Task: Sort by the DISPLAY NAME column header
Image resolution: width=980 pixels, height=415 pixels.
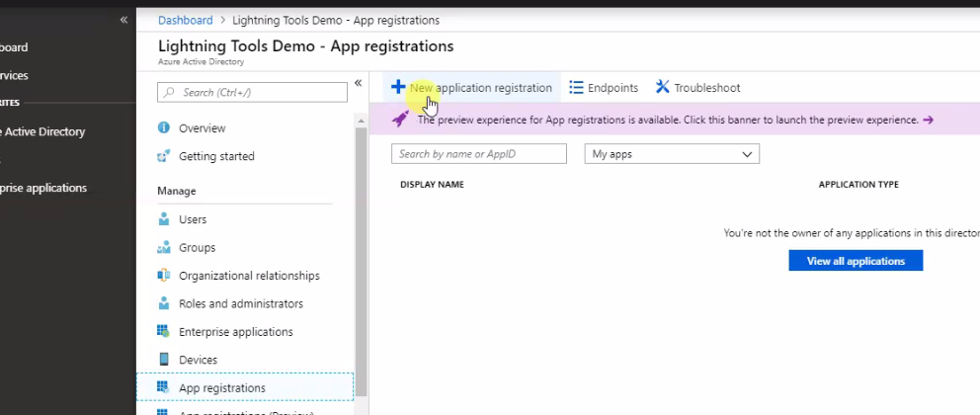Action: (432, 185)
